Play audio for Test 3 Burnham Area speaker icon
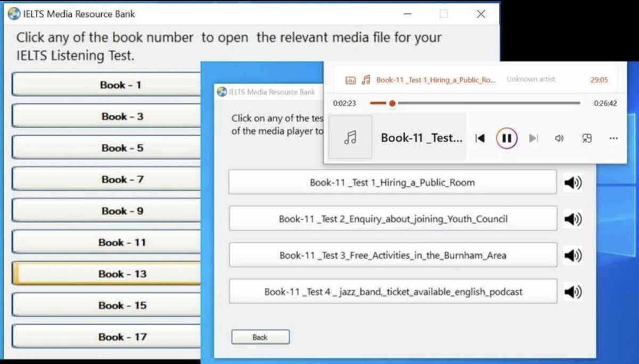The width and height of the screenshot is (639, 364). click(x=572, y=255)
